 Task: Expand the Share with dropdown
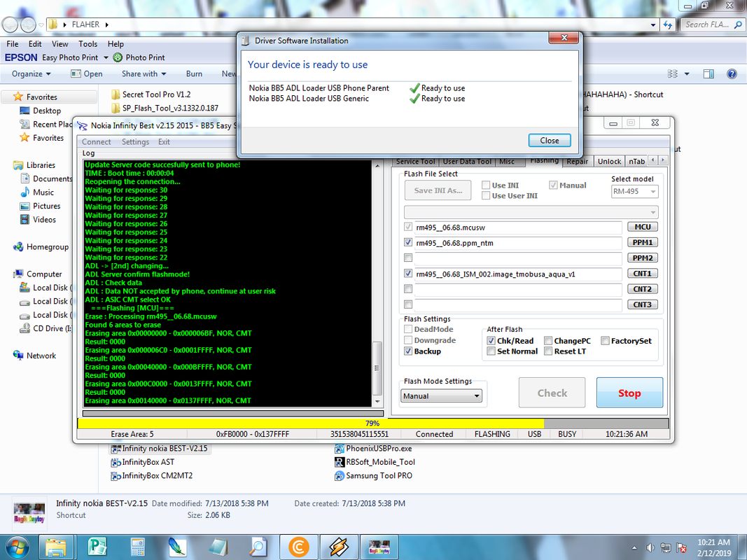tap(144, 73)
